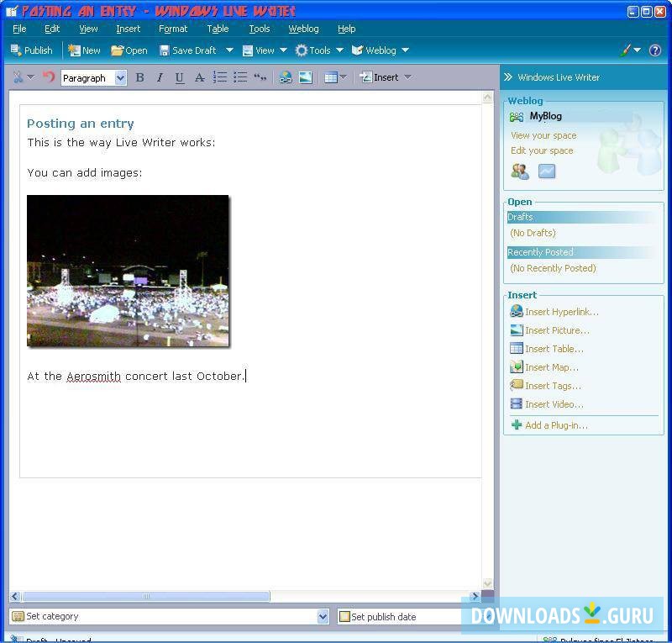Toggle blockquote formatting
Screen dimensions: 672x643
click(260, 77)
